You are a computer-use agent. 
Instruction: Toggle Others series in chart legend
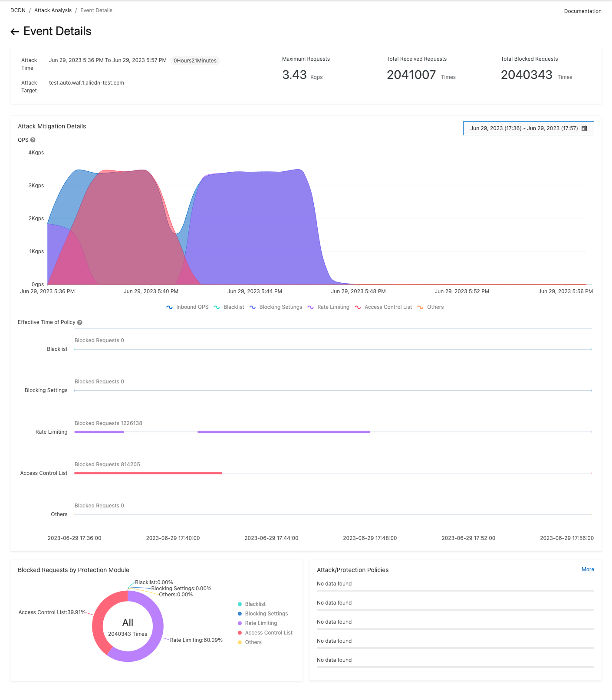(x=430, y=307)
